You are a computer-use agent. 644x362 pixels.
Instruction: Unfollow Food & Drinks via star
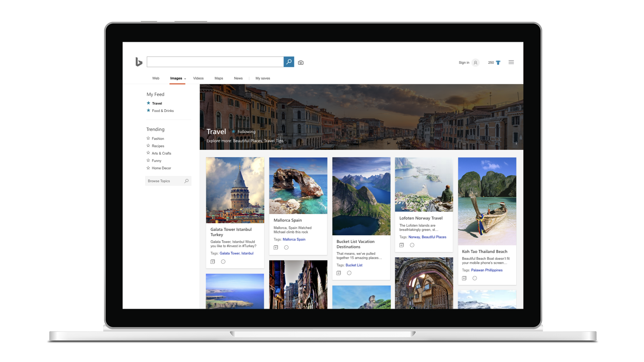coord(148,111)
